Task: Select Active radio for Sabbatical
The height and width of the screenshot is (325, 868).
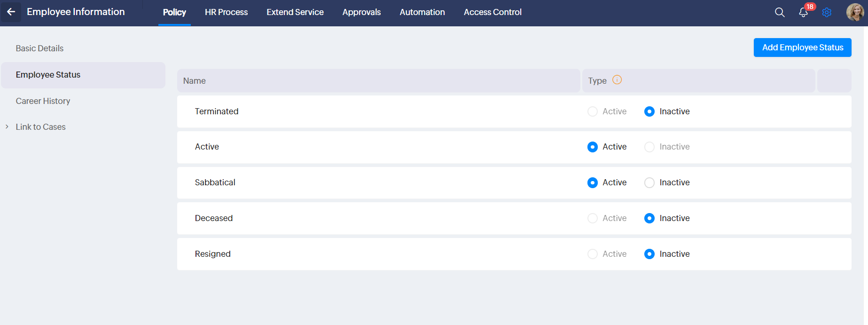Action: (x=593, y=182)
